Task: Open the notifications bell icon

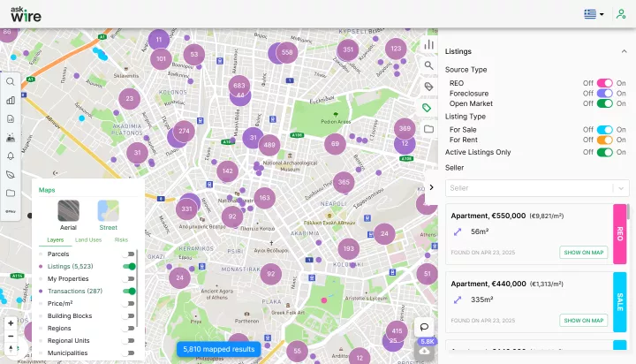Action: pos(11,155)
